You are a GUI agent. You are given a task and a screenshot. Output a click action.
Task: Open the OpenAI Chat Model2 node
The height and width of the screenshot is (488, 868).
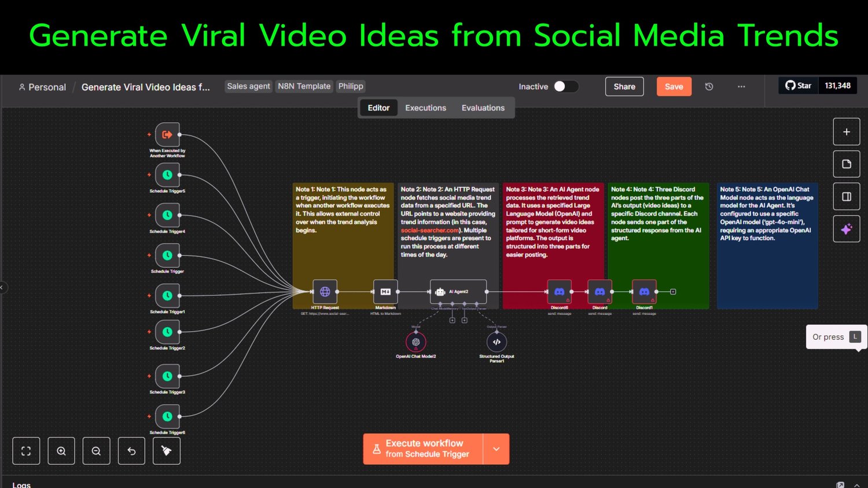(416, 342)
